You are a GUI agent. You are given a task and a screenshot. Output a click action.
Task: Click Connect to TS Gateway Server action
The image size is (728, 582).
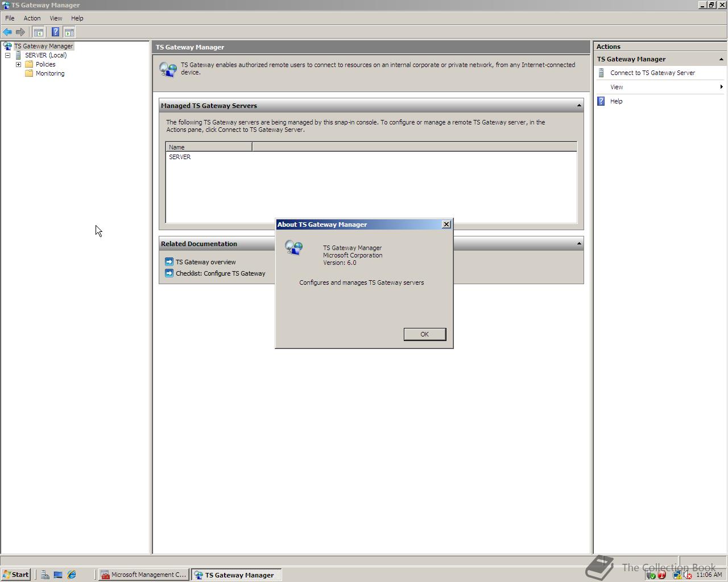point(652,73)
